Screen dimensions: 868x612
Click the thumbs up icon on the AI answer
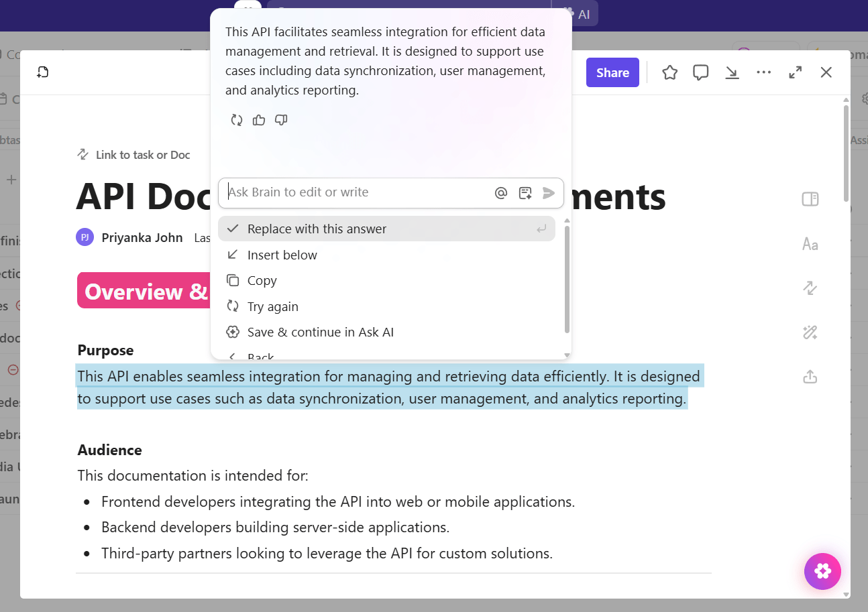tap(259, 120)
